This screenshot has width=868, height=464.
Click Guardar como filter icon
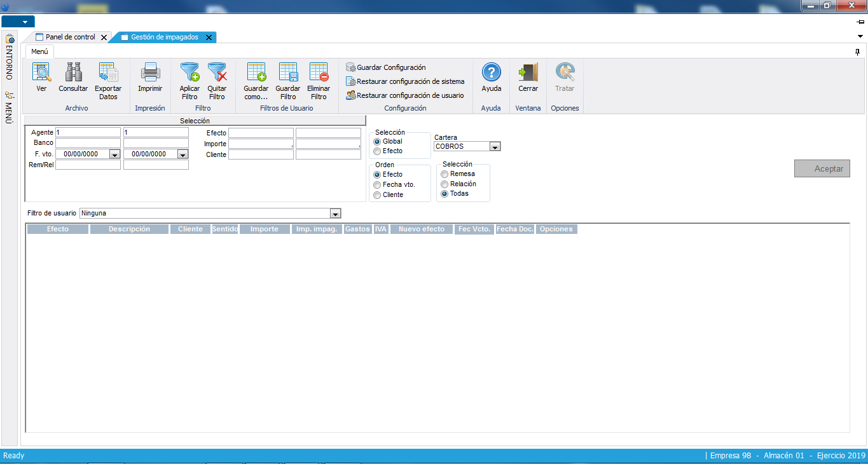coord(256,72)
